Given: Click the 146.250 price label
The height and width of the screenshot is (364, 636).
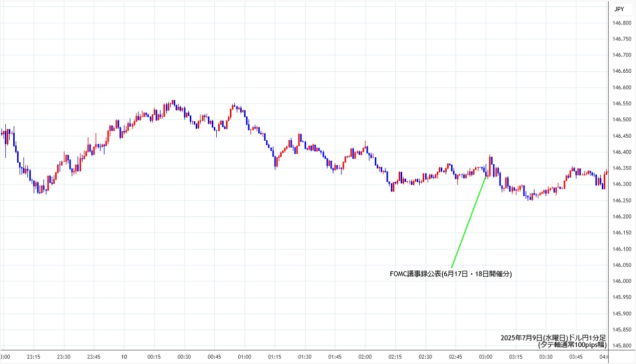Looking at the screenshot, I should [621, 200].
